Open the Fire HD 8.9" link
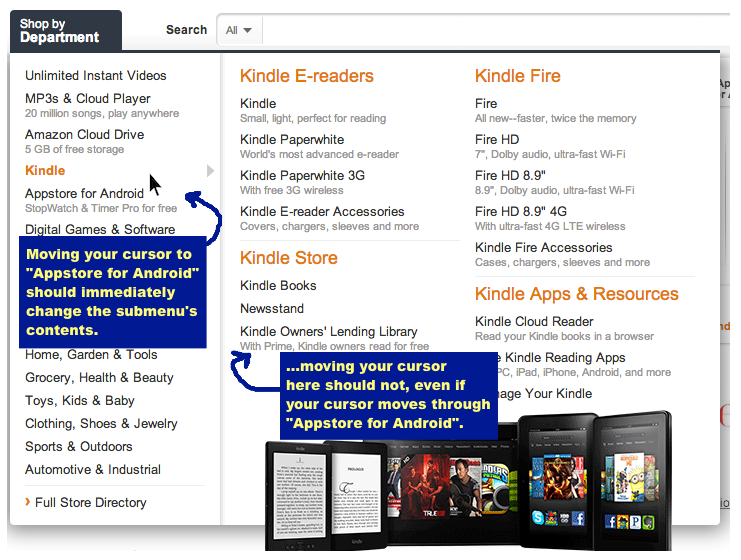Screen dimensions: 741x560 pos(510,175)
